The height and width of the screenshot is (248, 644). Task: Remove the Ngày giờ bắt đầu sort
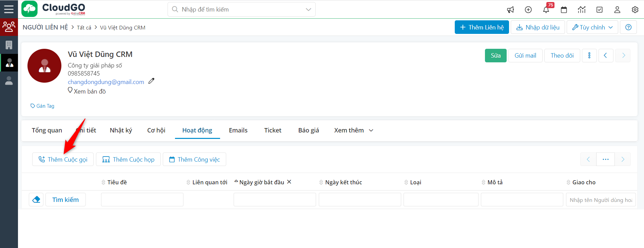pos(289,182)
